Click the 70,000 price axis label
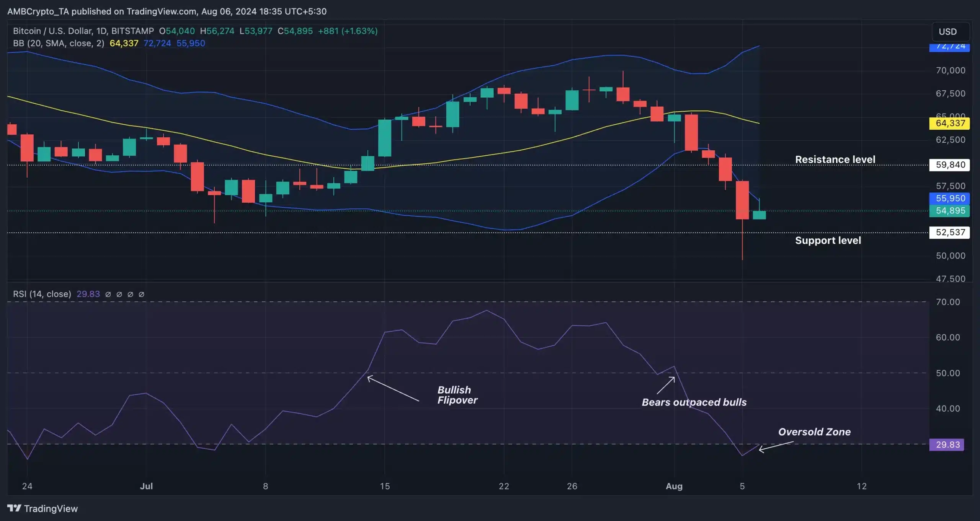Screen dimensions: 980x521 point(951,70)
